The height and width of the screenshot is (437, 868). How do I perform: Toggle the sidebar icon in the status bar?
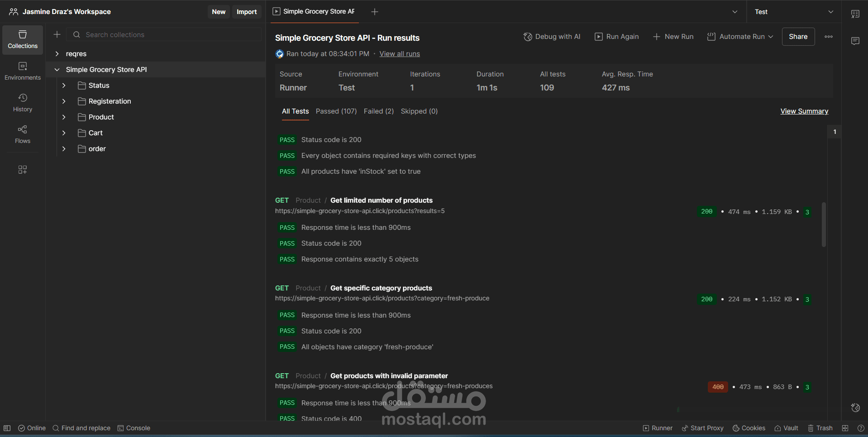[x=7, y=428]
